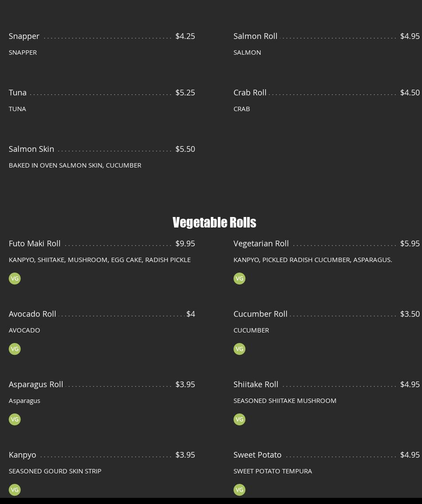Click the Shiitake Roll item name
The width and height of the screenshot is (422, 504).
coord(256,384)
